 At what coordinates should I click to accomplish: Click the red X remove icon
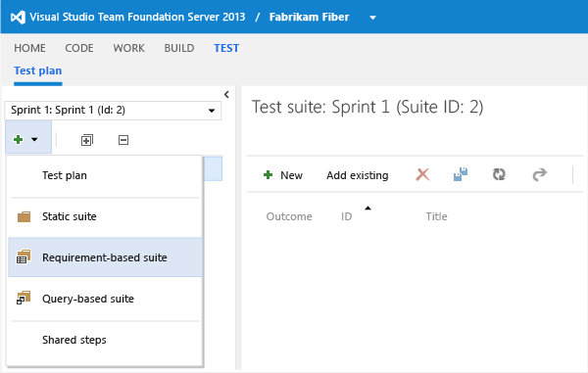click(x=422, y=174)
